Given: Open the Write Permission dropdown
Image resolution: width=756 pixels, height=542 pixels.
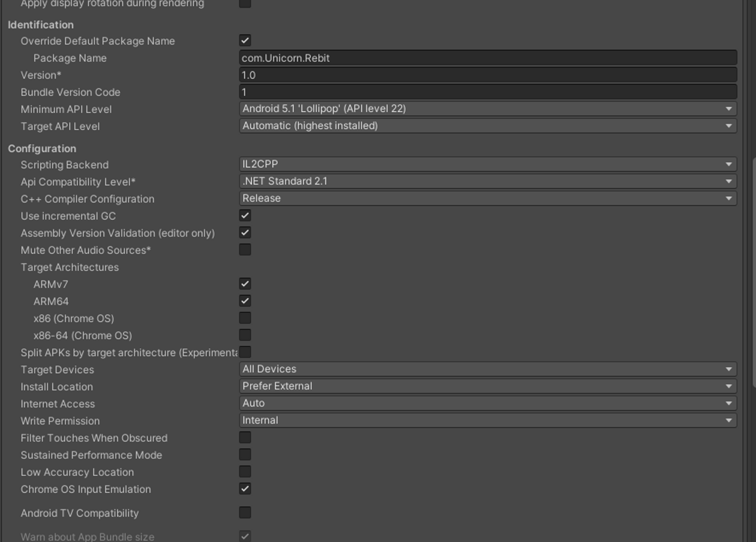Looking at the screenshot, I should (488, 420).
